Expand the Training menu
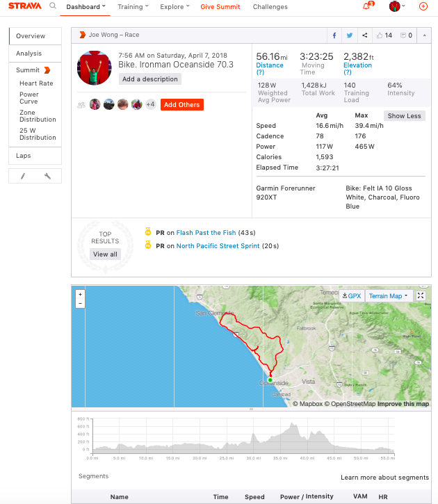The image size is (438, 504). pos(133,7)
